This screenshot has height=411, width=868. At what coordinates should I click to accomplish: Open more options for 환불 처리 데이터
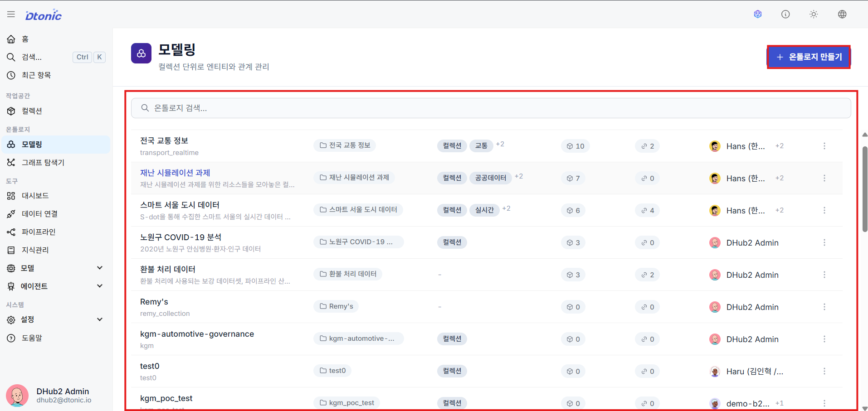(x=824, y=275)
